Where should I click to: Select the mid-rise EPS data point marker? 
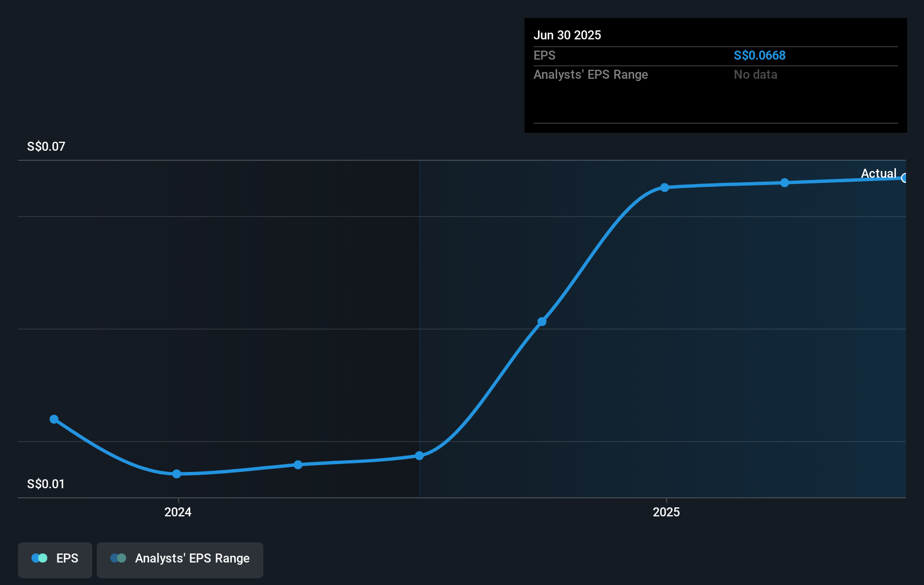coord(542,321)
